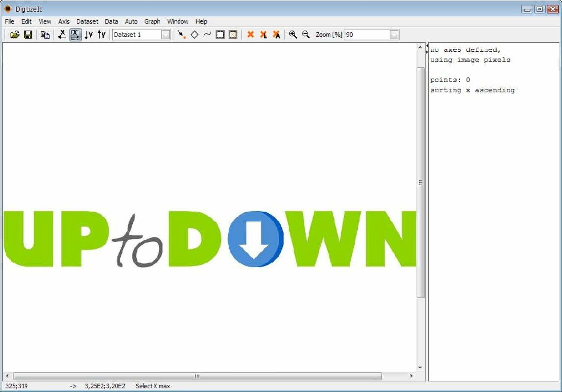The width and height of the screenshot is (562, 392).
Task: Select the Y max axis tool
Action: click(101, 35)
